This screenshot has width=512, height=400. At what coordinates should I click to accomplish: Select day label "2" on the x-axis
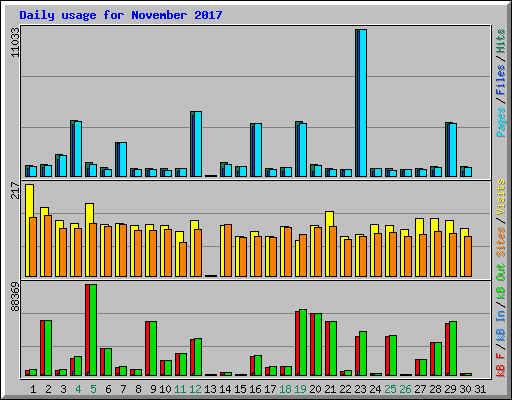pos(48,389)
